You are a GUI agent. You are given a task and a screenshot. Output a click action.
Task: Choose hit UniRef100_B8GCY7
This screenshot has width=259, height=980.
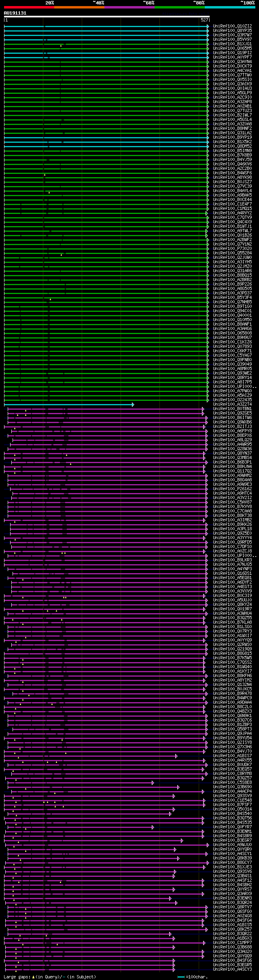click(x=232, y=862)
